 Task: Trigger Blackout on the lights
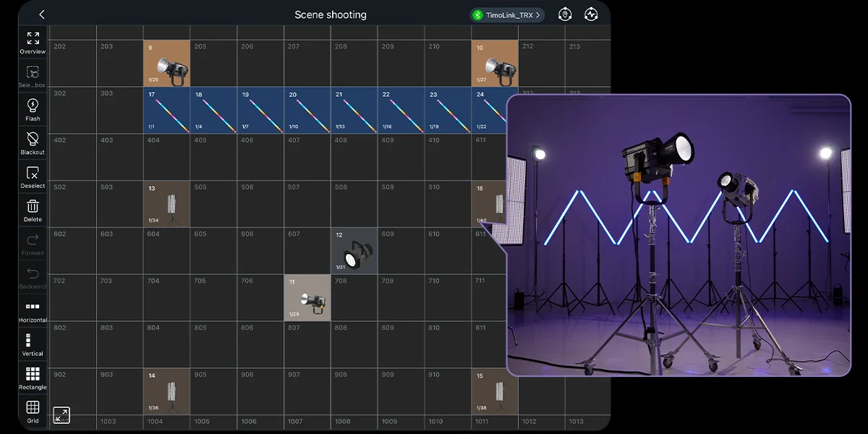pos(33,142)
